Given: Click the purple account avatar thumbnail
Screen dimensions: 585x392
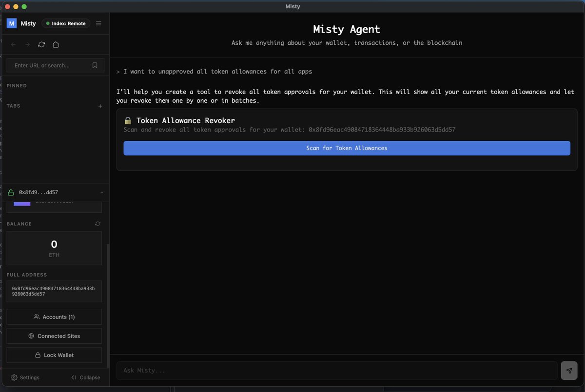Looking at the screenshot, I should tap(22, 203).
